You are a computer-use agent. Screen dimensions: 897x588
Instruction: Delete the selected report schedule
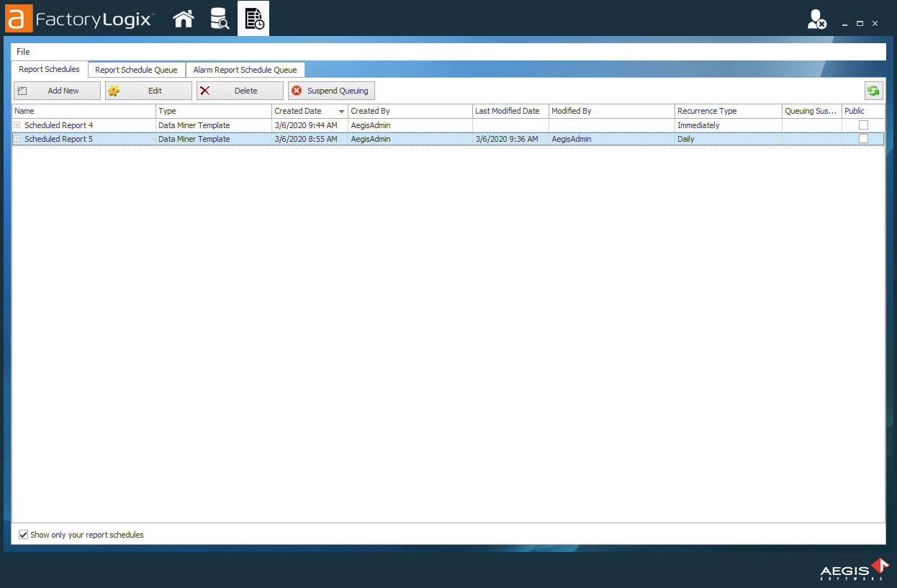(x=240, y=91)
